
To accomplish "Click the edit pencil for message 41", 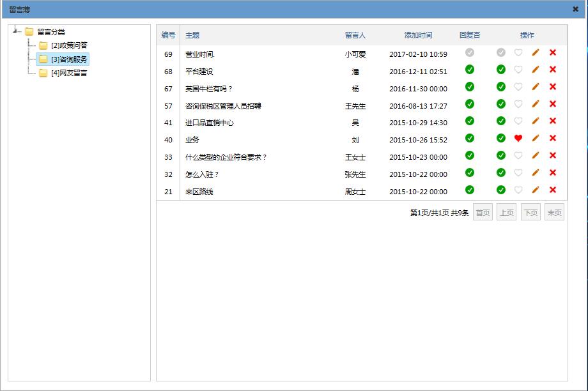I will pyautogui.click(x=536, y=121).
